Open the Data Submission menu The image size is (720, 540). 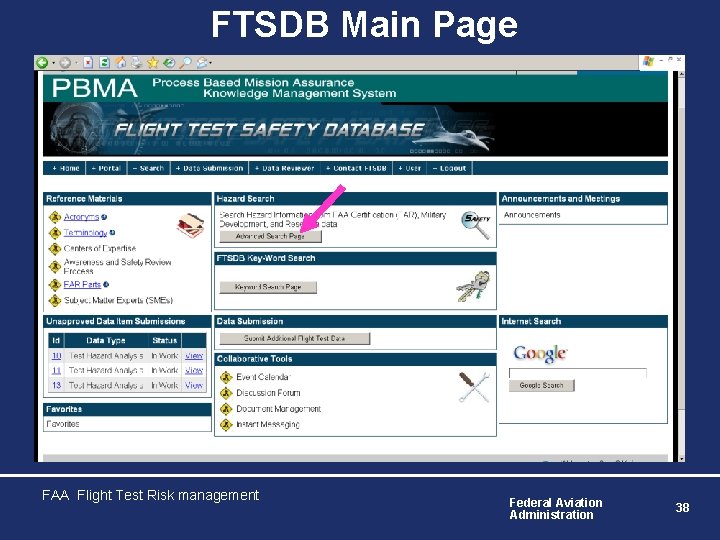point(209,168)
